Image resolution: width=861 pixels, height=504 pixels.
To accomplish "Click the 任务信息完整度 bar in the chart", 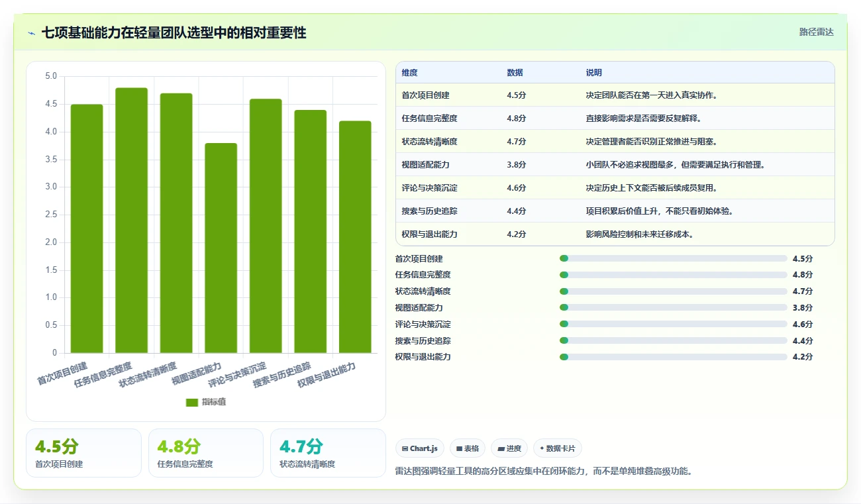I will point(131,221).
